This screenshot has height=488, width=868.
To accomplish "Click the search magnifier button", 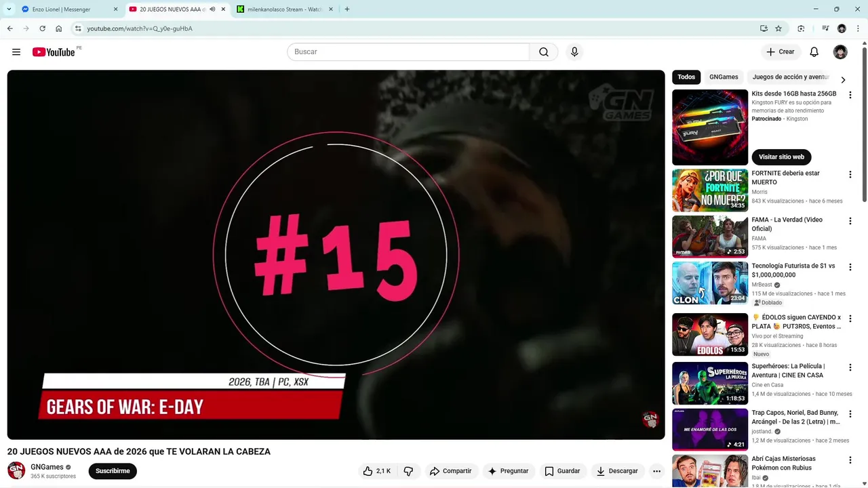I will [544, 52].
